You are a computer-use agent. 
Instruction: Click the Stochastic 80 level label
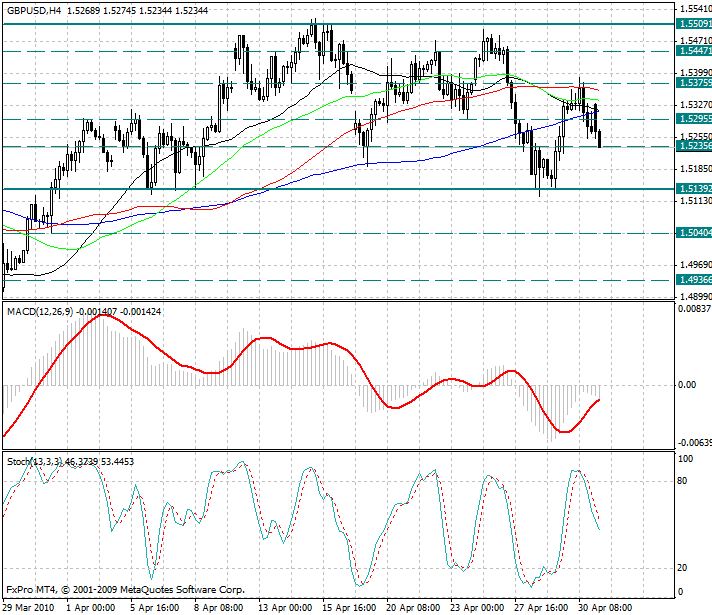point(682,481)
